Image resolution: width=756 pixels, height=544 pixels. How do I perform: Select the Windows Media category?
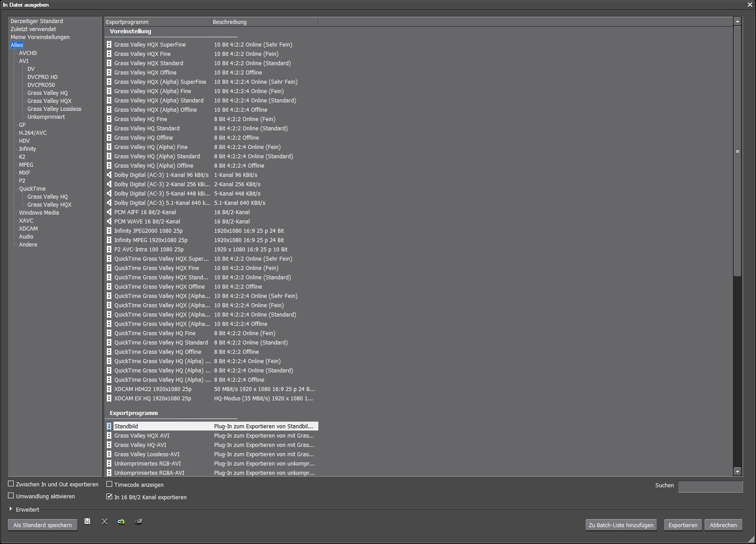[39, 213]
